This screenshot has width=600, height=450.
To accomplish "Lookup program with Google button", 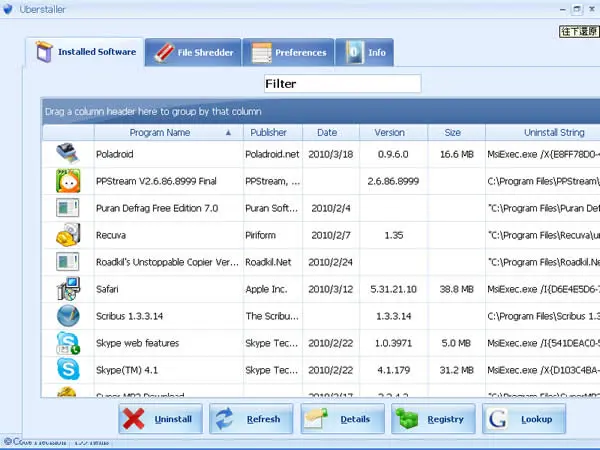I will [x=524, y=419].
